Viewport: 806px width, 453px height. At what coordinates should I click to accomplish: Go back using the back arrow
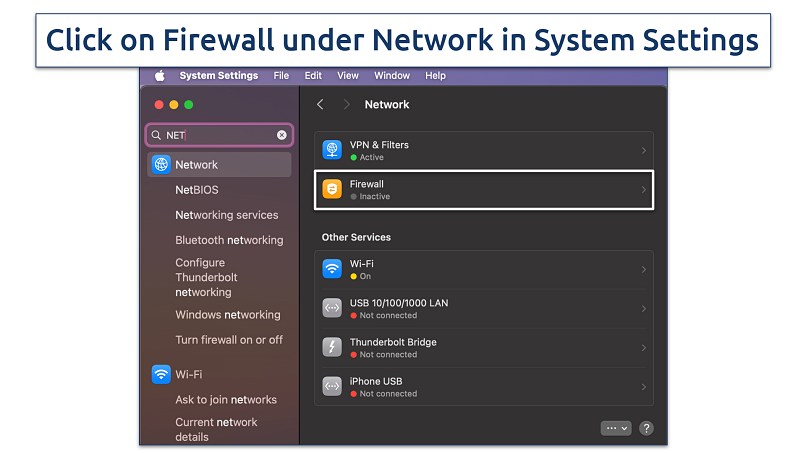(320, 105)
